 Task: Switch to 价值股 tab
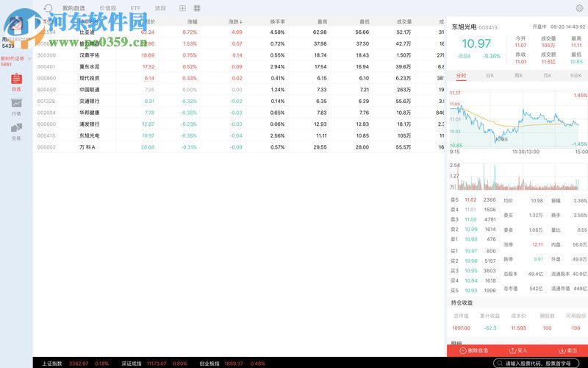pyautogui.click(x=108, y=8)
